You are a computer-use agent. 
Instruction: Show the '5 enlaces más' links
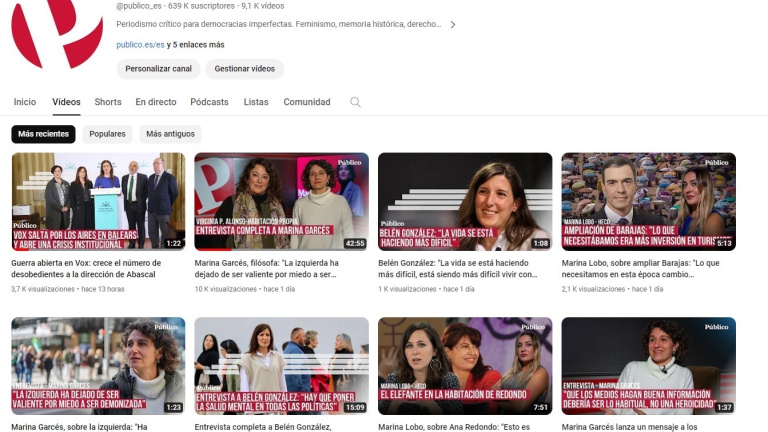pyautogui.click(x=198, y=45)
